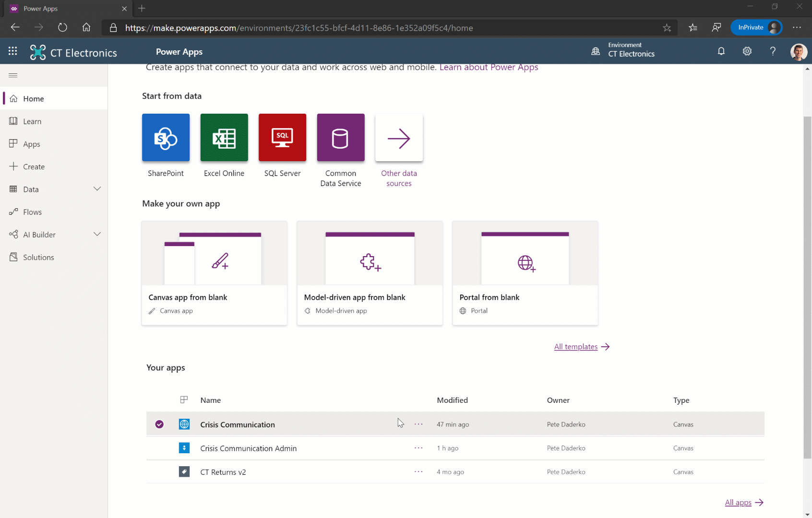Open a new browser tab
The width and height of the screenshot is (812, 518).
tap(142, 8)
